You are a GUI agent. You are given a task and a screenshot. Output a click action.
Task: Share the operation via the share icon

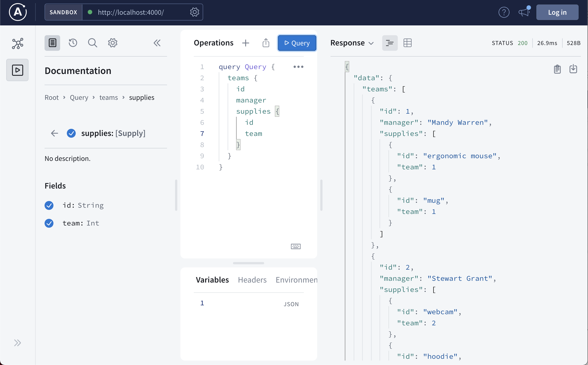click(266, 43)
